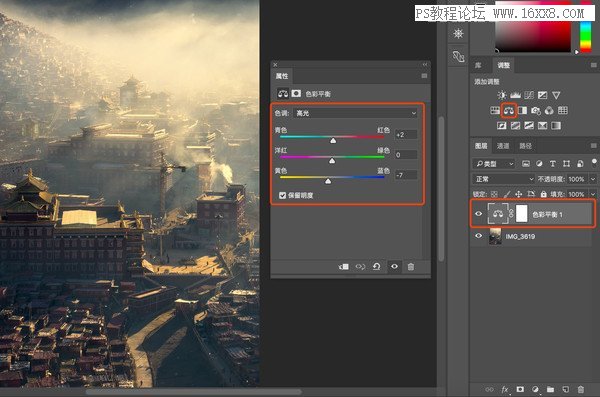Open the 正常 blend mode dropdown
This screenshot has height=397, width=600.
tap(504, 179)
